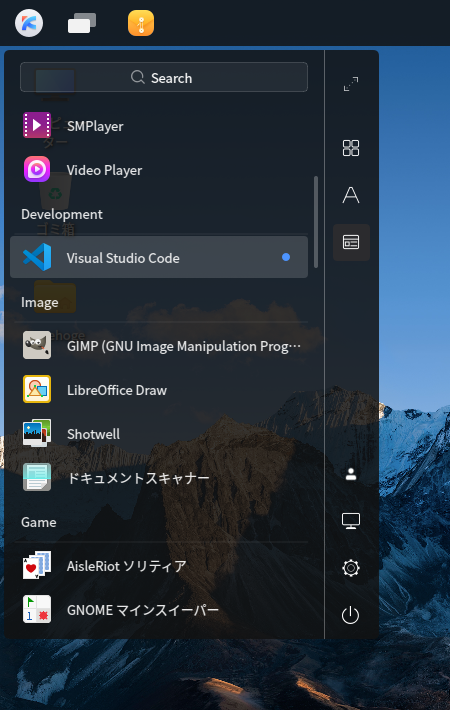Open the launcher menu button in taskbar
Screen dimensions: 450x710
[29, 23]
